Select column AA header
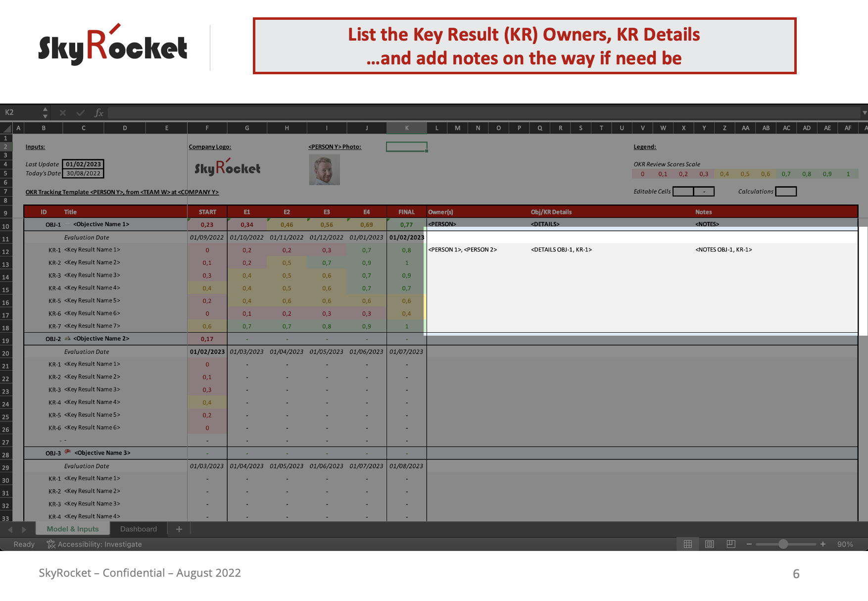Viewport: 868px width, 601px height. (x=745, y=128)
